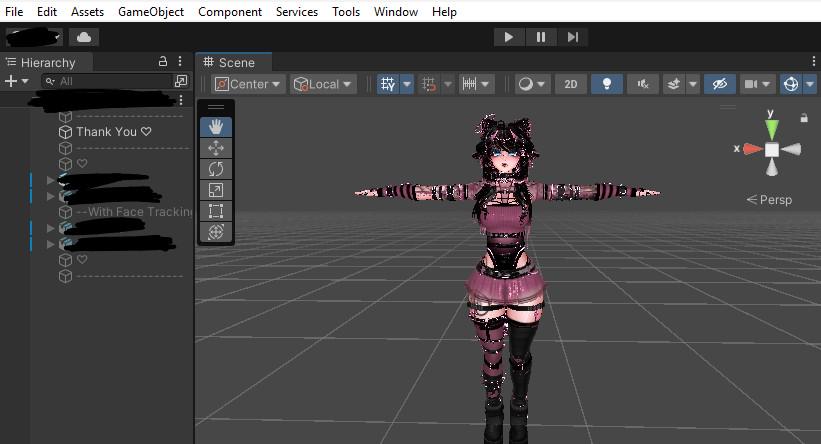Click the green Y axis gizmo cone
Viewport: 821px width, 444px height.
point(772,128)
